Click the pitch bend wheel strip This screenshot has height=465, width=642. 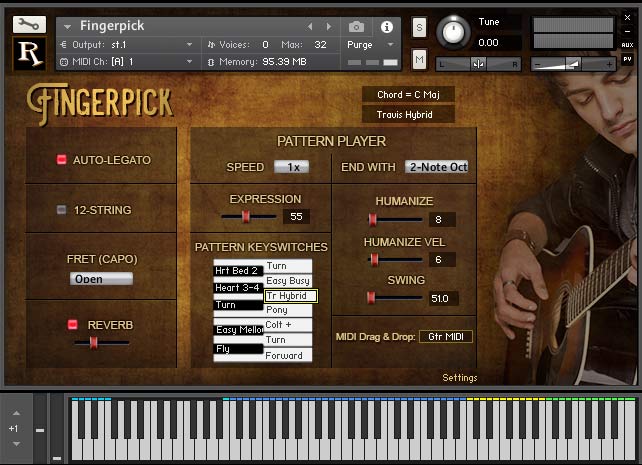point(40,428)
